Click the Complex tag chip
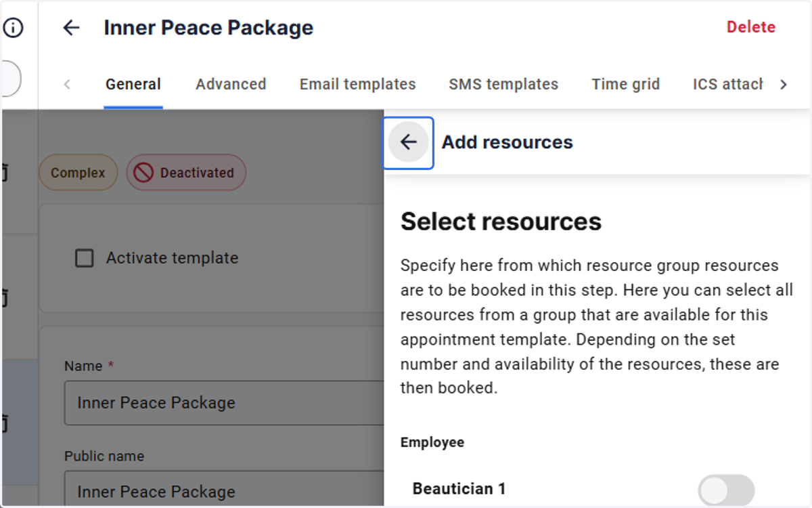This screenshot has width=812, height=508. click(x=78, y=173)
